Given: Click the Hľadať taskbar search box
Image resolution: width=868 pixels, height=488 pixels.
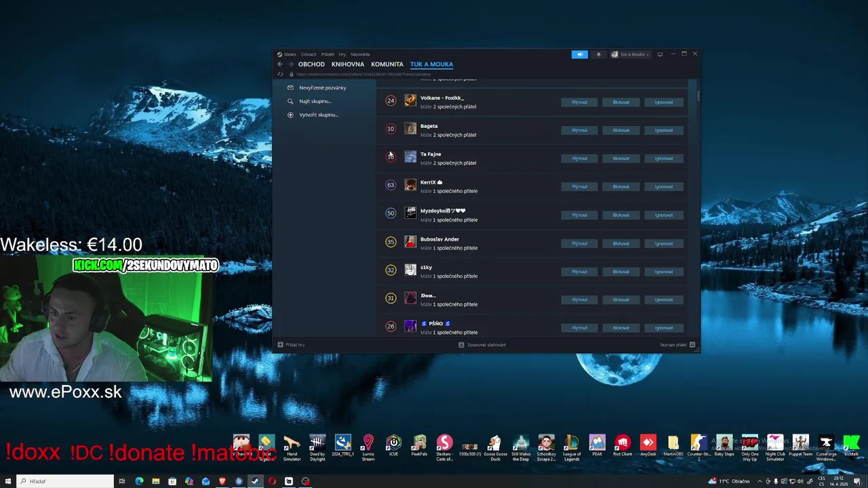Looking at the screenshot, I should tap(65, 481).
